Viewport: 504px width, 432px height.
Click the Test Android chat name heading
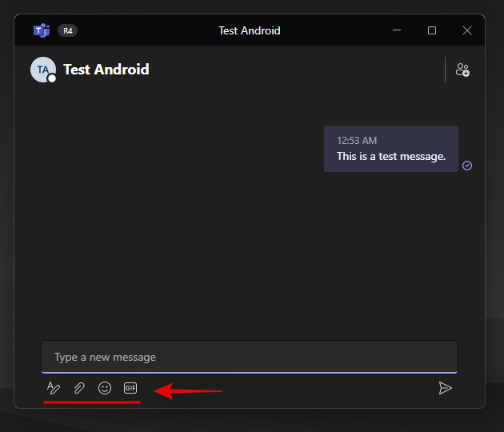click(x=106, y=70)
